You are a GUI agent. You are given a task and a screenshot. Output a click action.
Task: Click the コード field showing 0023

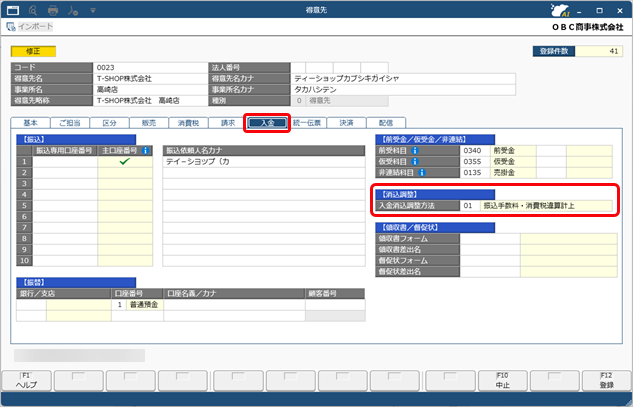(150, 67)
